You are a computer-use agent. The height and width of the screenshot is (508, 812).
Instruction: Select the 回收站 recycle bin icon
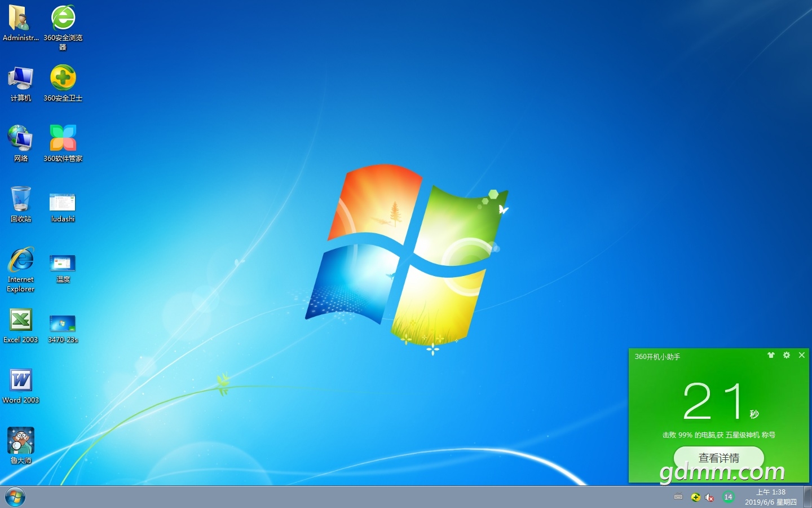point(21,199)
